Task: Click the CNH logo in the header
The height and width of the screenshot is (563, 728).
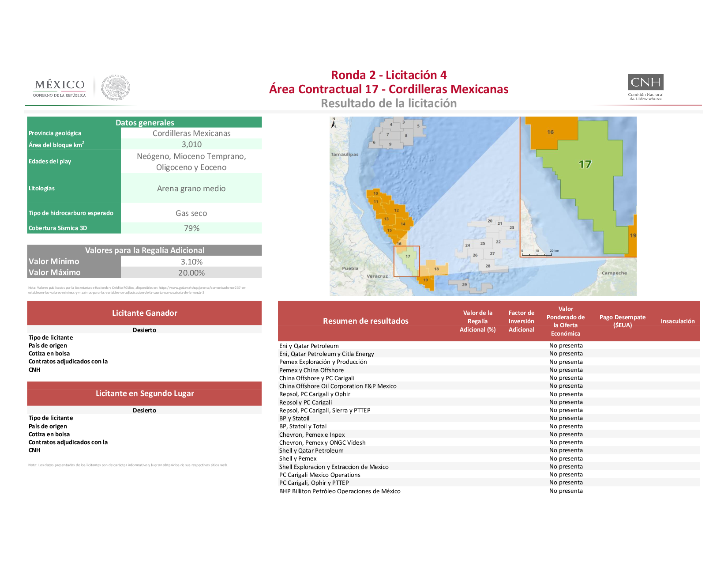Action: (x=645, y=87)
